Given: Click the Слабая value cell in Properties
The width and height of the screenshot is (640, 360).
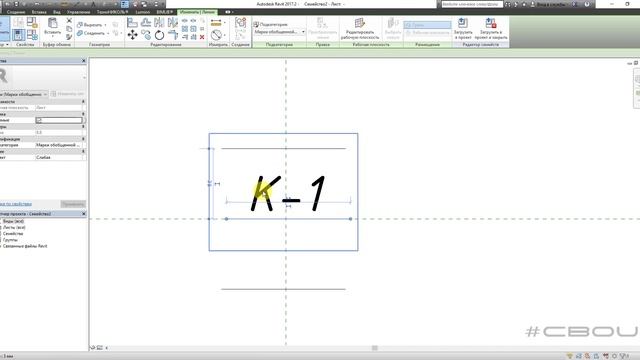Looking at the screenshot, I should 60,157.
